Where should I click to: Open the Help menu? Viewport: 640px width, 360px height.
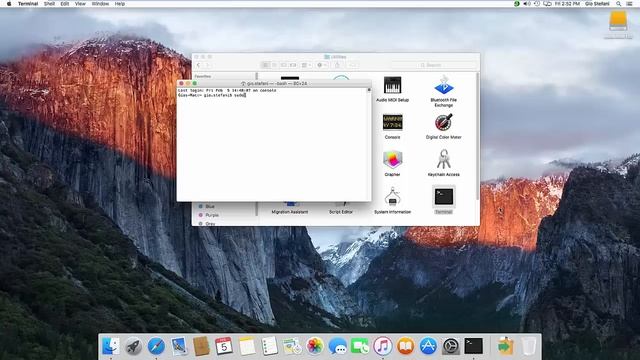coord(120,4)
